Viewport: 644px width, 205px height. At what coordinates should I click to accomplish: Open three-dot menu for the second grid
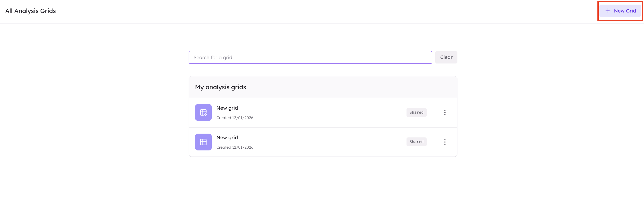coord(445,142)
